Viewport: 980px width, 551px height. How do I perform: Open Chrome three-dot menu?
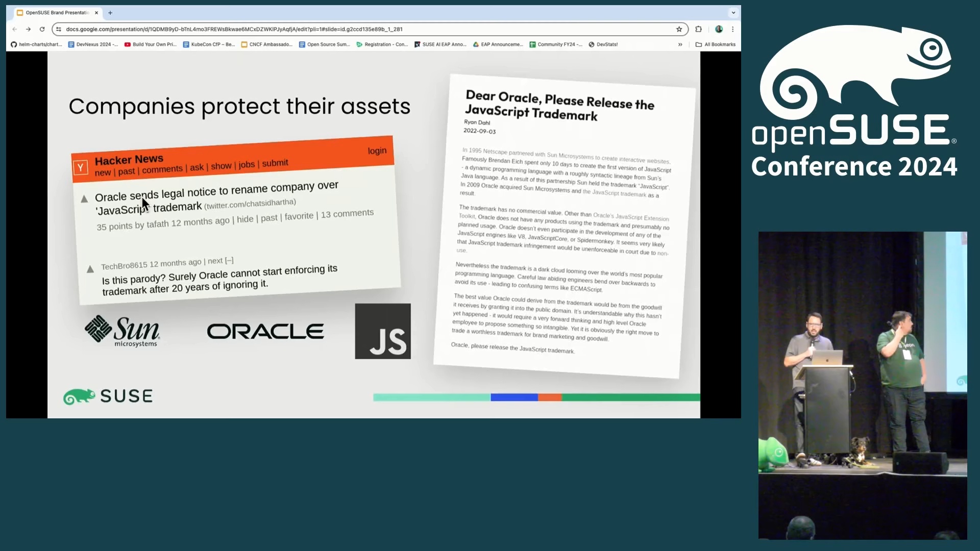click(x=733, y=29)
